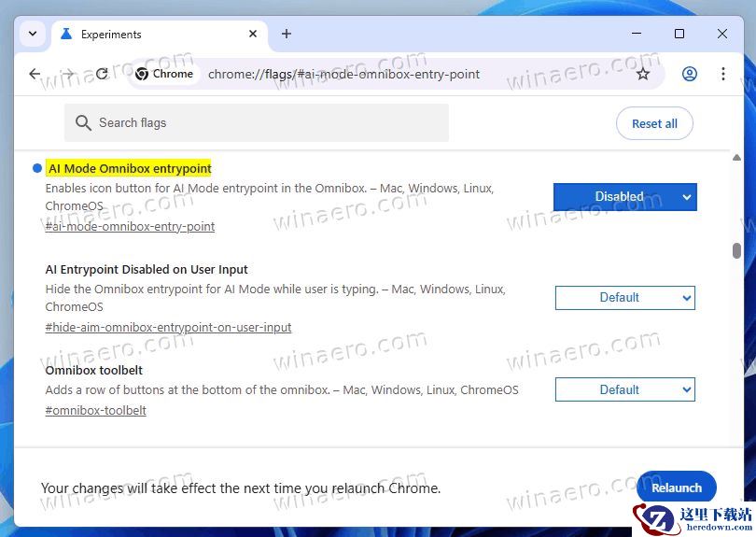Open the profile avatar menu
The image size is (756, 537).
point(690,74)
